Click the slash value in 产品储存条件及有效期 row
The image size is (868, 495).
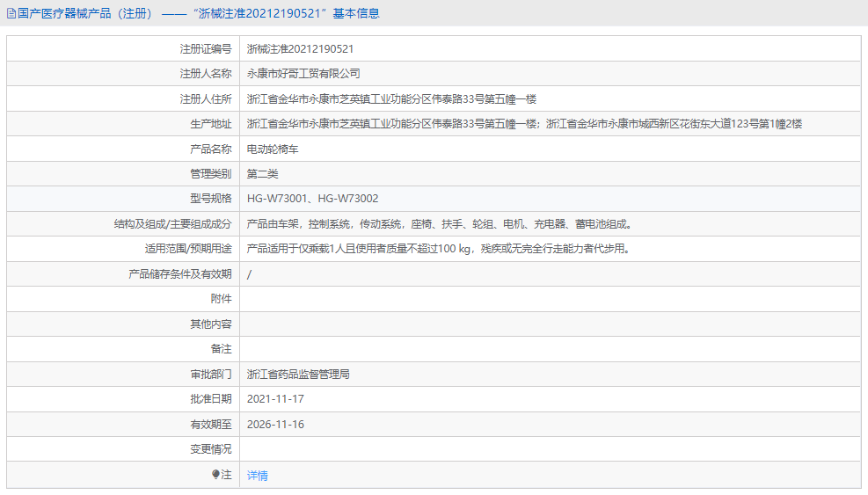point(249,274)
